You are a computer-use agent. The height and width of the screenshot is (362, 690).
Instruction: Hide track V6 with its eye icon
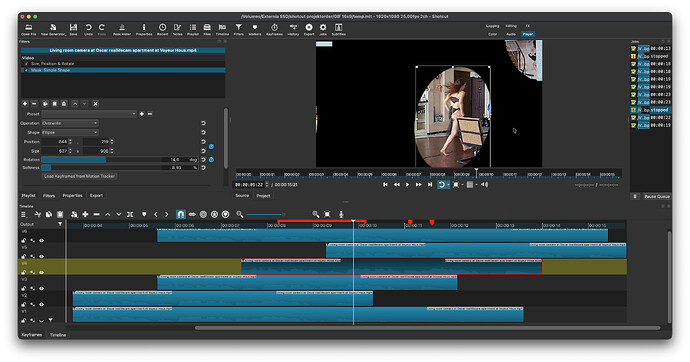point(42,241)
